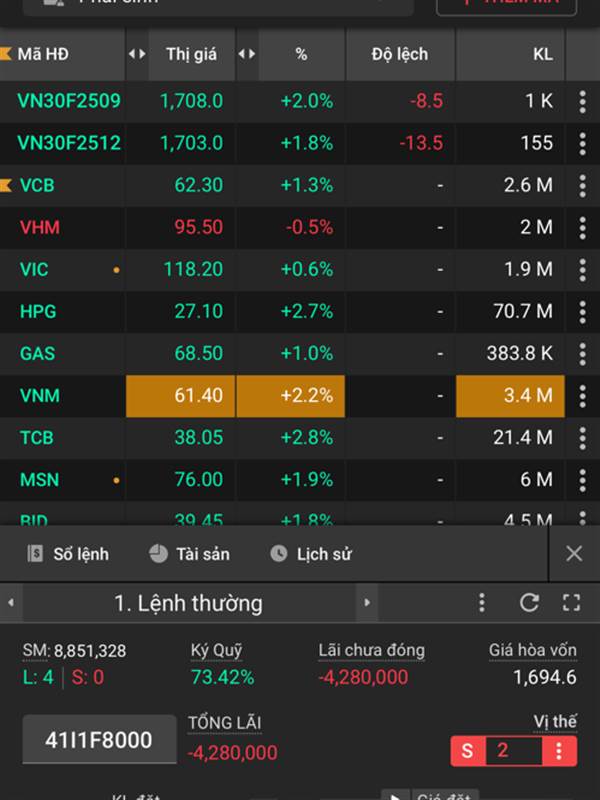The height and width of the screenshot is (800, 600).
Task: Click the Lãi chưa đóng label
Action: [371, 651]
